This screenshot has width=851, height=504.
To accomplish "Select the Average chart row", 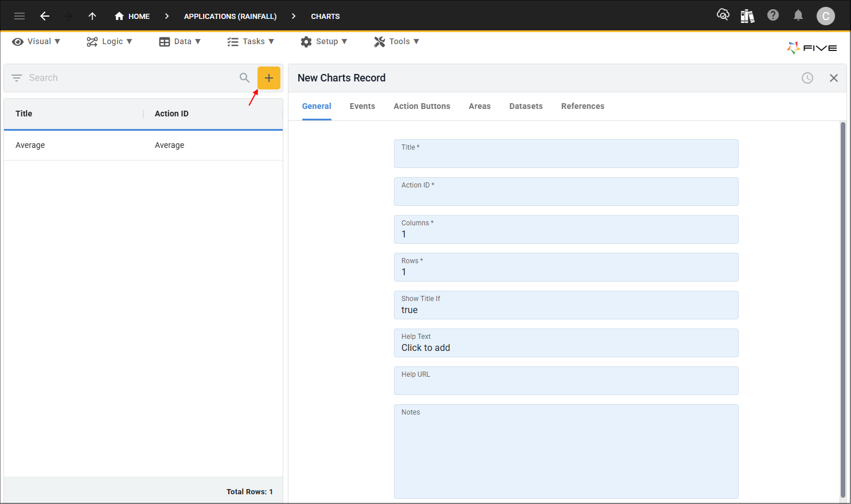I will pyautogui.click(x=143, y=145).
